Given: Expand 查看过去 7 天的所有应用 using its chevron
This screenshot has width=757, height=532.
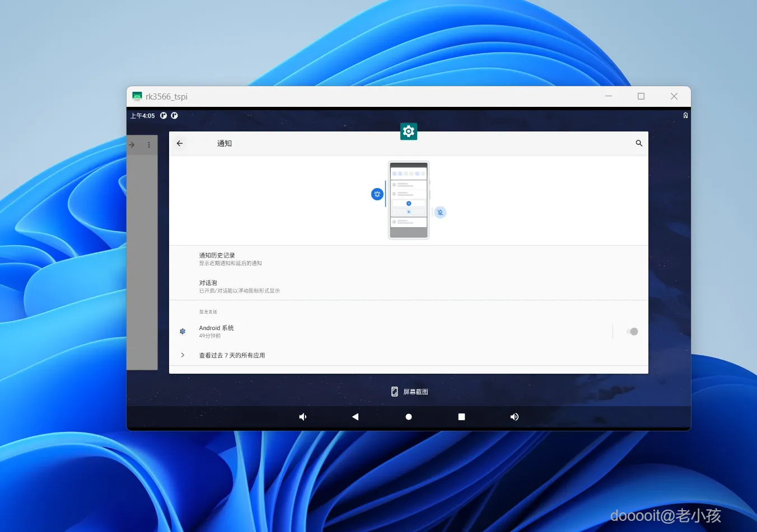Looking at the screenshot, I should pyautogui.click(x=183, y=355).
